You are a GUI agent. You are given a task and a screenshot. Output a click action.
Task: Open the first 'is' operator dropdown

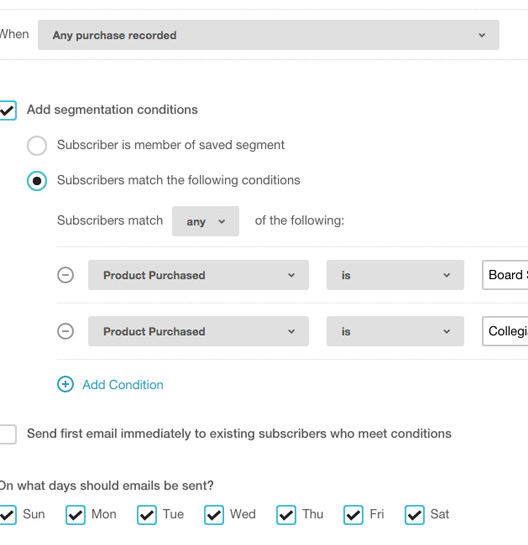tap(395, 275)
